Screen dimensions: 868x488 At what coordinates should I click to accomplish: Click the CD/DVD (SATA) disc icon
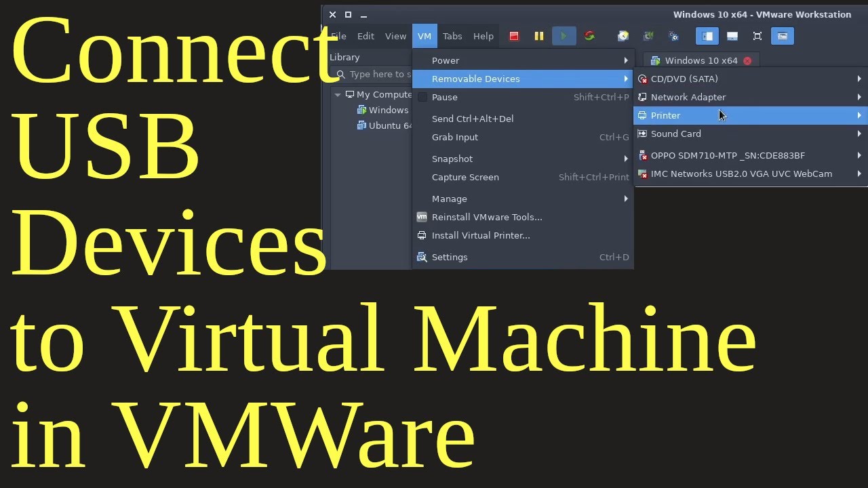pyautogui.click(x=643, y=79)
